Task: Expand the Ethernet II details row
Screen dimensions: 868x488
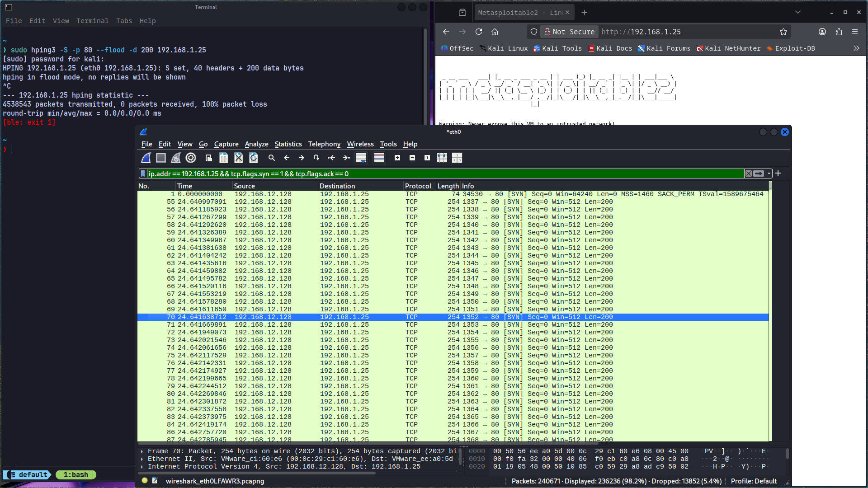Action: 142,459
